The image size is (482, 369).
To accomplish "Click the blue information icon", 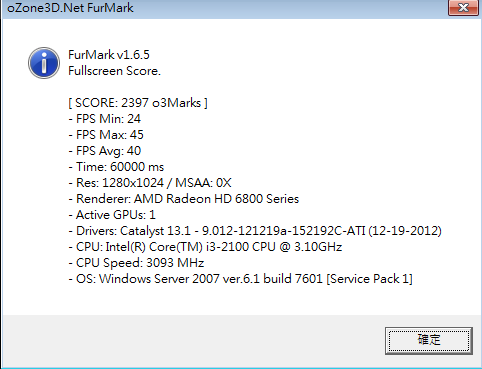I will (x=44, y=63).
